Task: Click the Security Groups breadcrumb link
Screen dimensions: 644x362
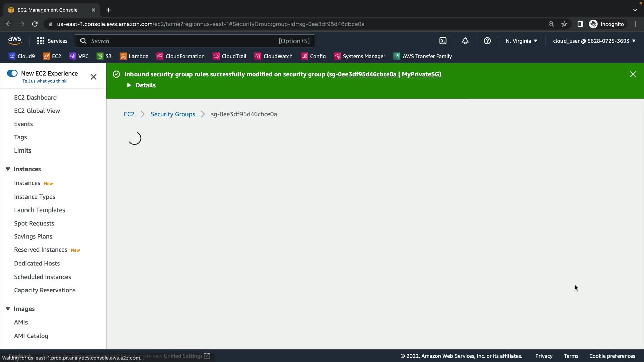Action: click(x=172, y=114)
